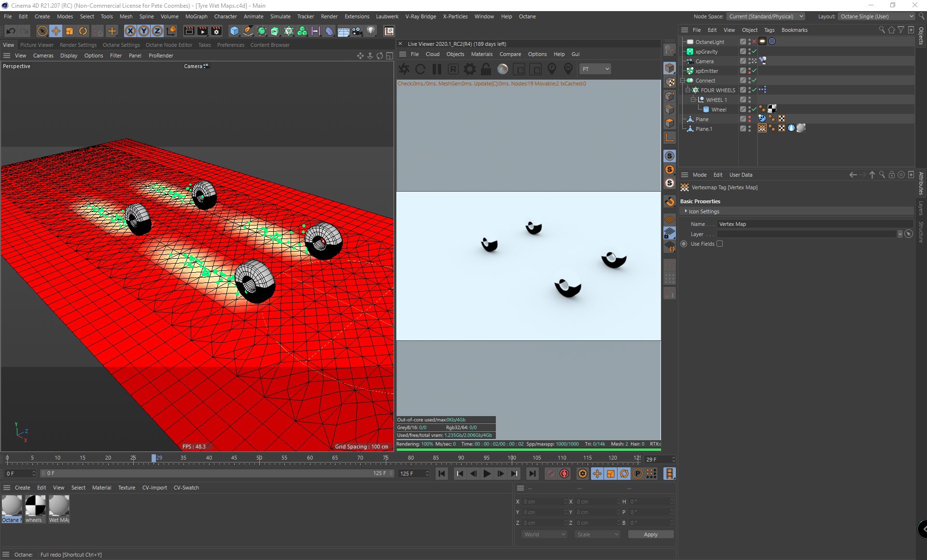Screen dimensions: 927x560
Task: Pause rendering in the Live Viewer
Action: click(x=437, y=69)
